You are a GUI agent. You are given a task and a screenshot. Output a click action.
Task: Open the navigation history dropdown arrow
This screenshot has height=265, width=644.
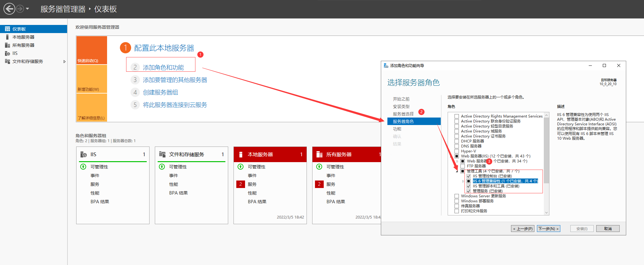tap(27, 9)
